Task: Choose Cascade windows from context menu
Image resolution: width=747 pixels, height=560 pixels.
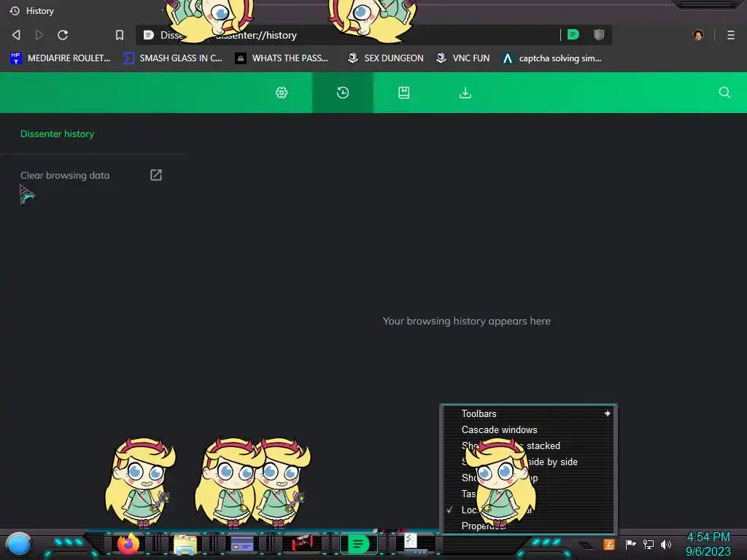Action: click(528, 429)
